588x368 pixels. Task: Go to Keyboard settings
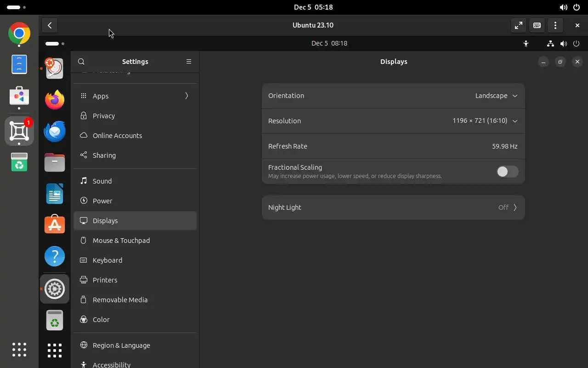(135, 260)
